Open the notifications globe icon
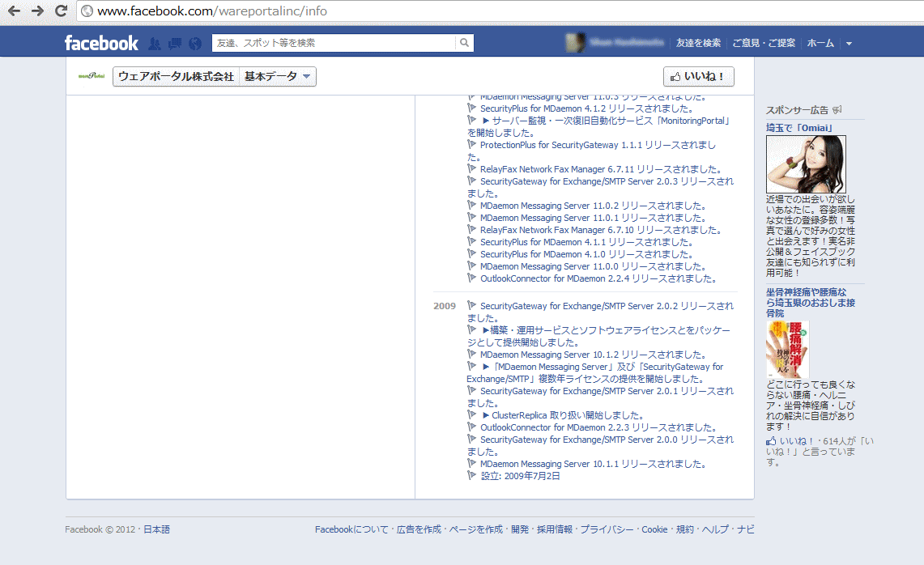This screenshot has height=565, width=924. coord(195,43)
